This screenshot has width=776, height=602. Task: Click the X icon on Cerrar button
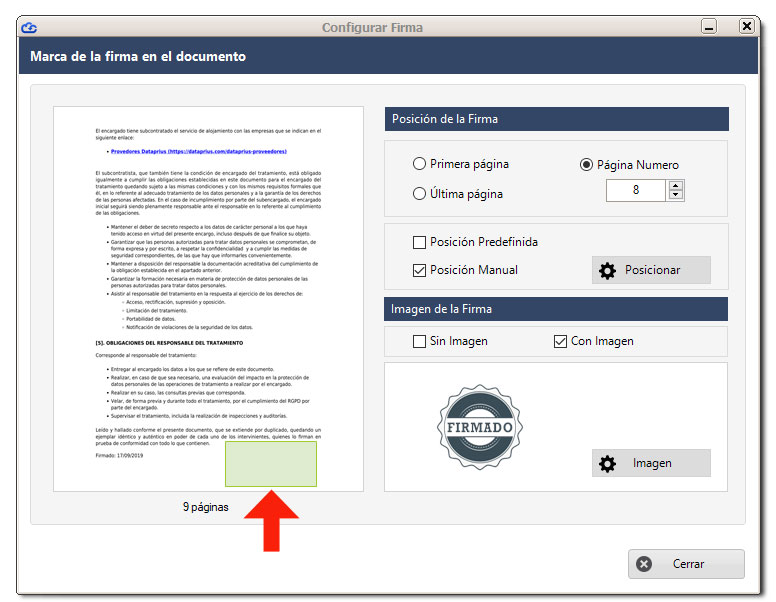pos(644,564)
